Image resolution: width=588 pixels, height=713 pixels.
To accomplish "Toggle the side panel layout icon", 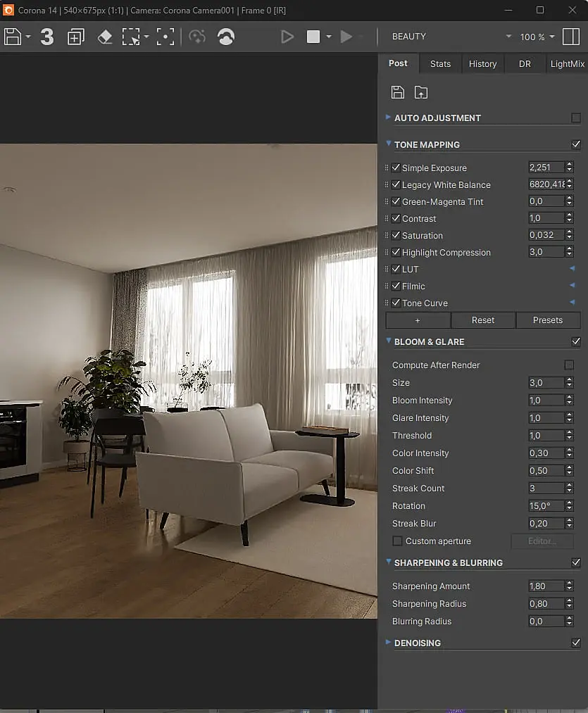I will [x=570, y=37].
